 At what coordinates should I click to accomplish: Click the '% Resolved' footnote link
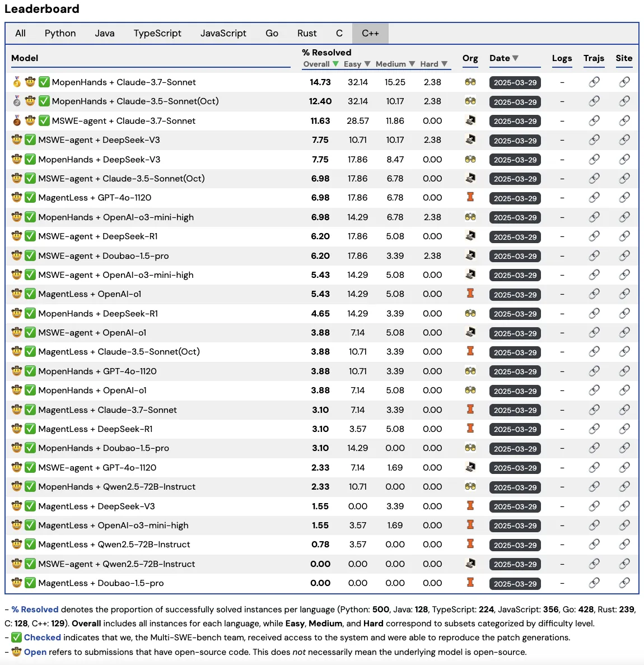tap(35, 610)
